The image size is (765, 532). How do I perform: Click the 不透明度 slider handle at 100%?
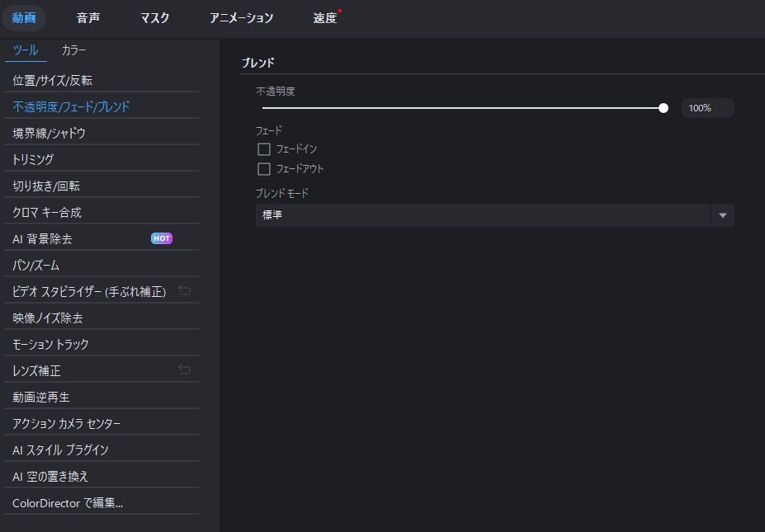pyautogui.click(x=663, y=107)
